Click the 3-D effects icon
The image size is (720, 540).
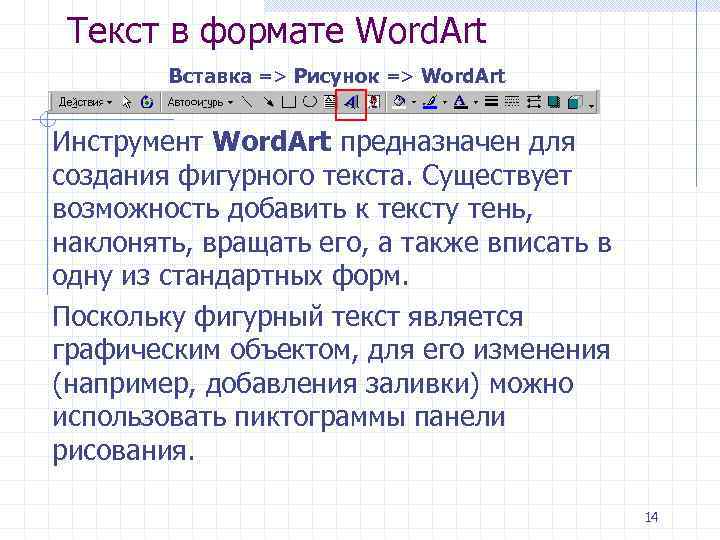575,102
